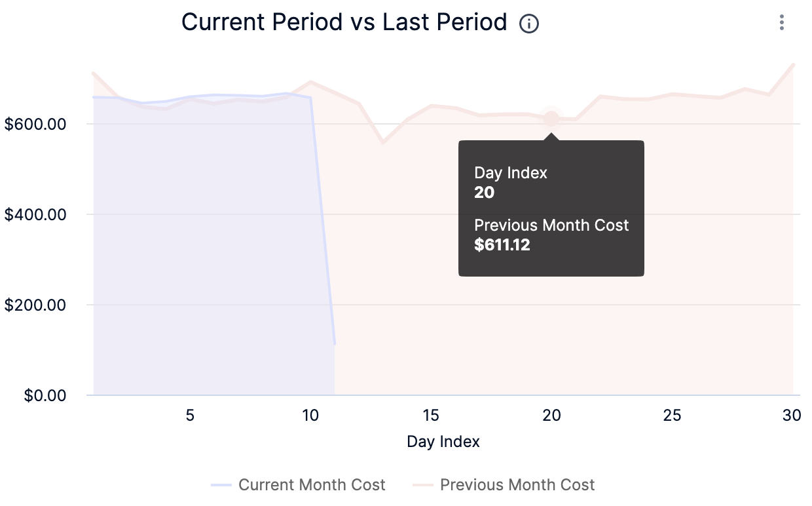Click the $600.00 y-axis label
The height and width of the screenshot is (506, 812).
[x=35, y=124]
